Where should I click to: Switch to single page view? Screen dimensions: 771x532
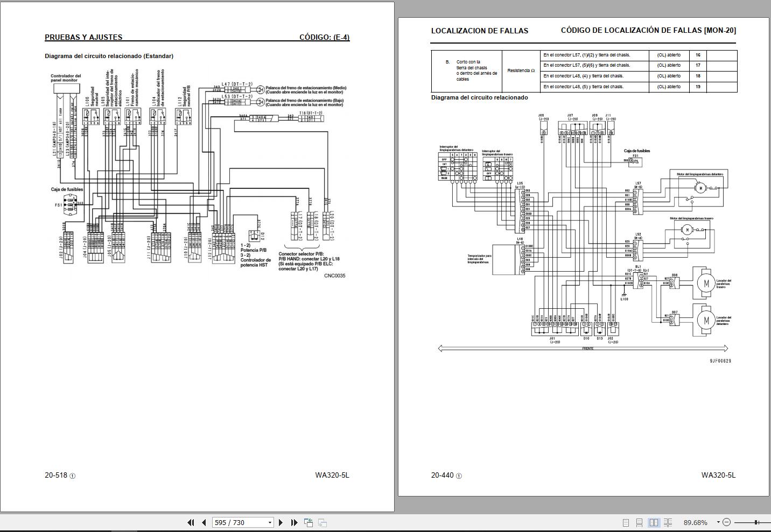626,522
